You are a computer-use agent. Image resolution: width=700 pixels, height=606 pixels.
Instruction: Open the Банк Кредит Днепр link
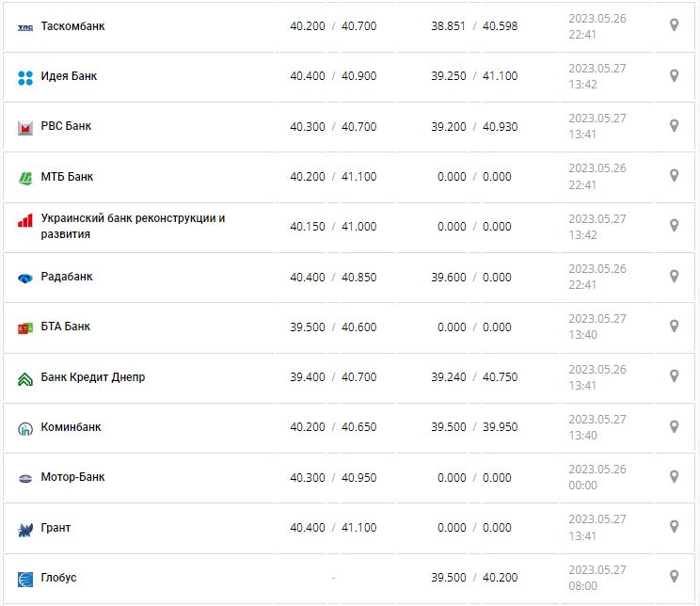pyautogui.click(x=93, y=377)
